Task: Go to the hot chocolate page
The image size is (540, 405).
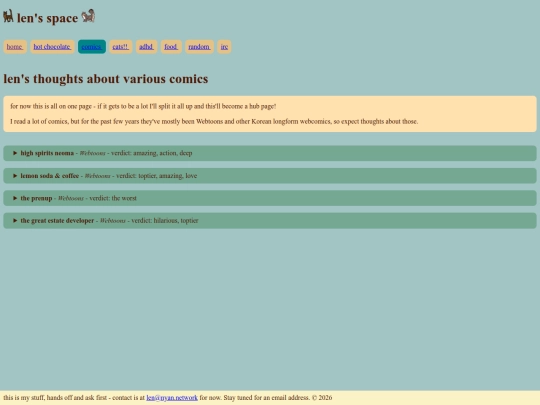Action: pyautogui.click(x=52, y=46)
